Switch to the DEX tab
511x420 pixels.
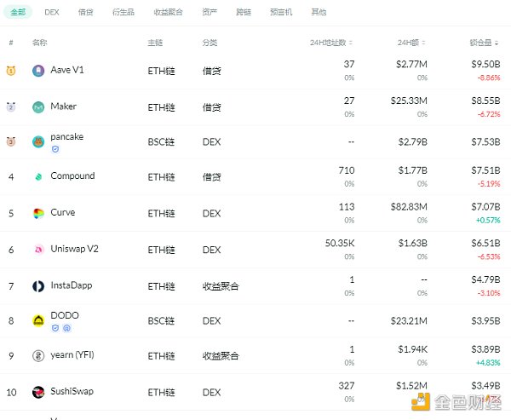pyautogui.click(x=52, y=12)
